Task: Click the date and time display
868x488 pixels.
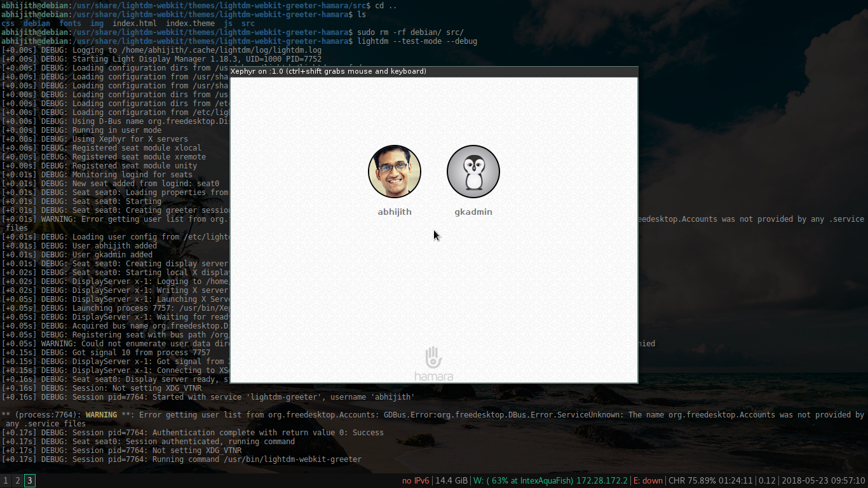Action: 823,481
